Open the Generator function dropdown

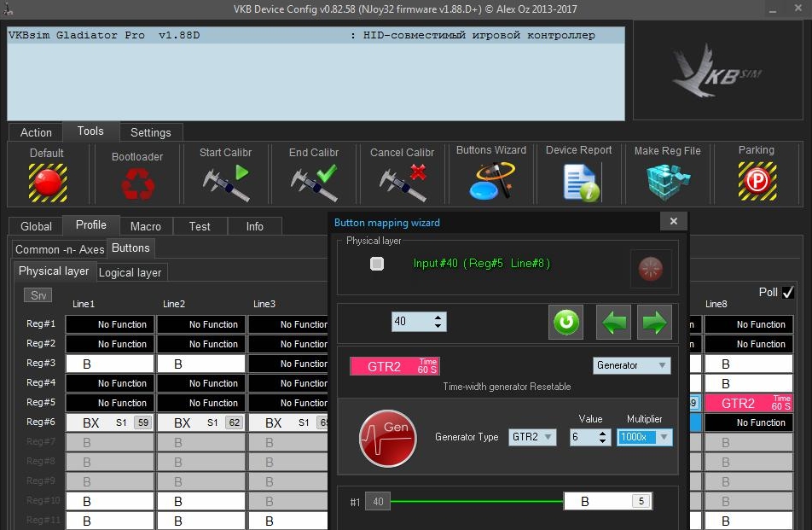tap(632, 365)
